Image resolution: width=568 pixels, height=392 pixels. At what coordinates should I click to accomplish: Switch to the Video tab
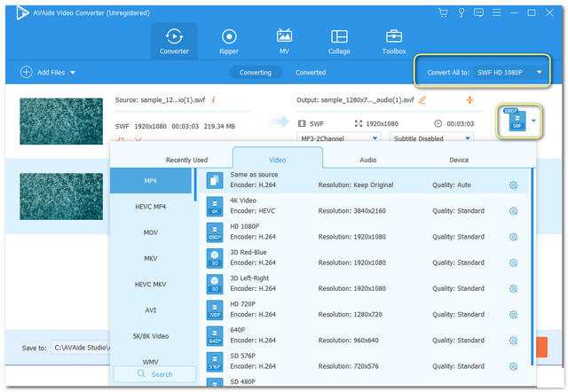coord(278,160)
